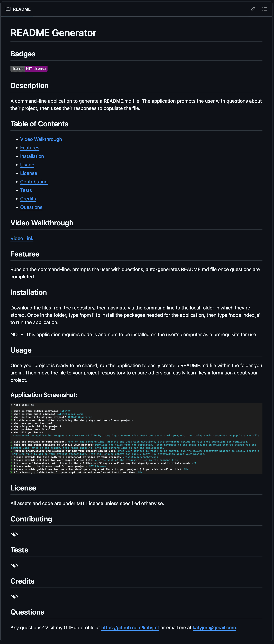Click the open book icon beside README
This screenshot has height=644, width=274.
8,9
